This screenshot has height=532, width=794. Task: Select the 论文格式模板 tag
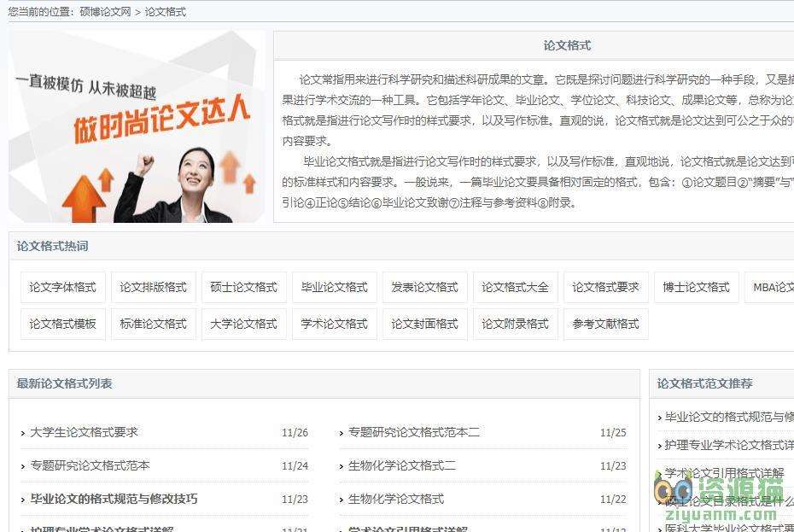pos(63,324)
